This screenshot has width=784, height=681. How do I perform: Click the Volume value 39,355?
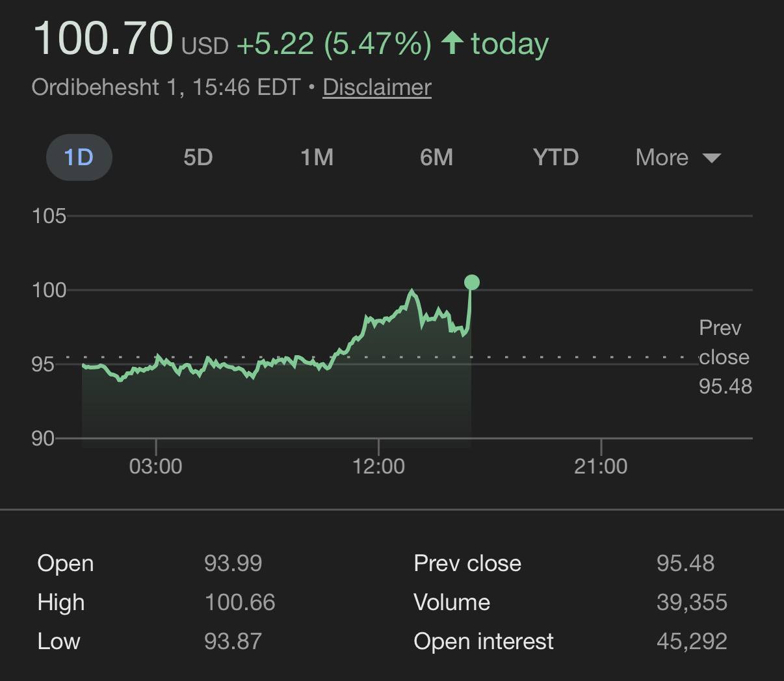pyautogui.click(x=692, y=602)
